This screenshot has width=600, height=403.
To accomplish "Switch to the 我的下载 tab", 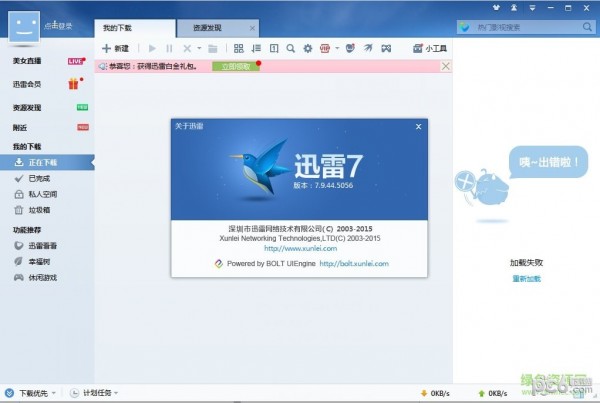I will click(135, 28).
